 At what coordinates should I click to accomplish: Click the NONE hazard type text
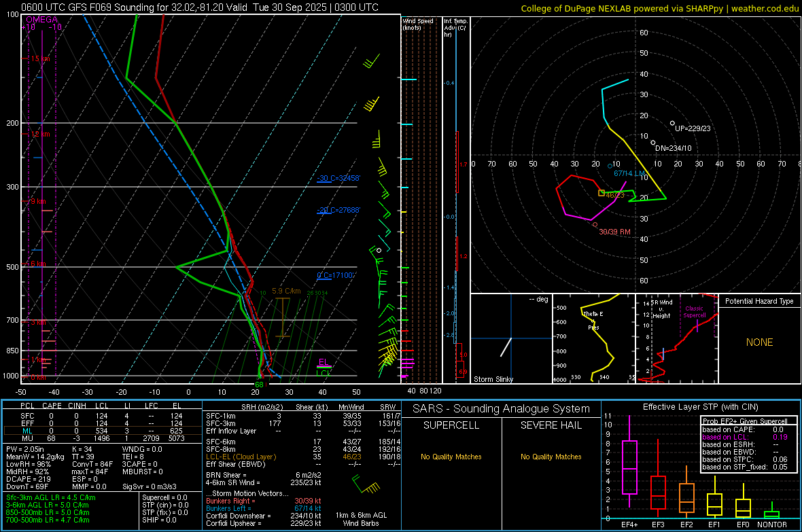759,342
